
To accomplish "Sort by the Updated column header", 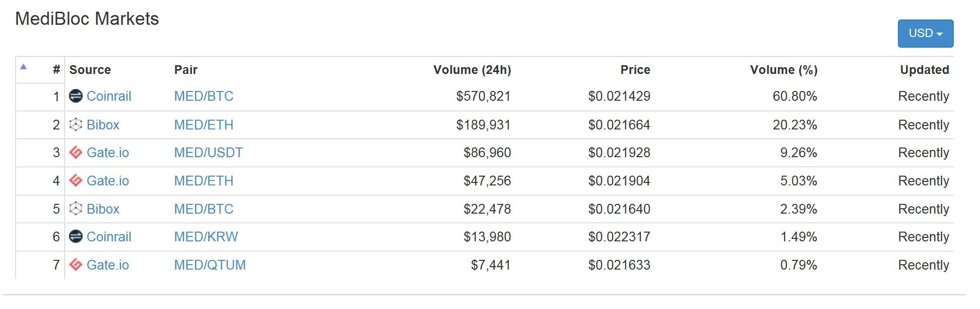I will [924, 70].
